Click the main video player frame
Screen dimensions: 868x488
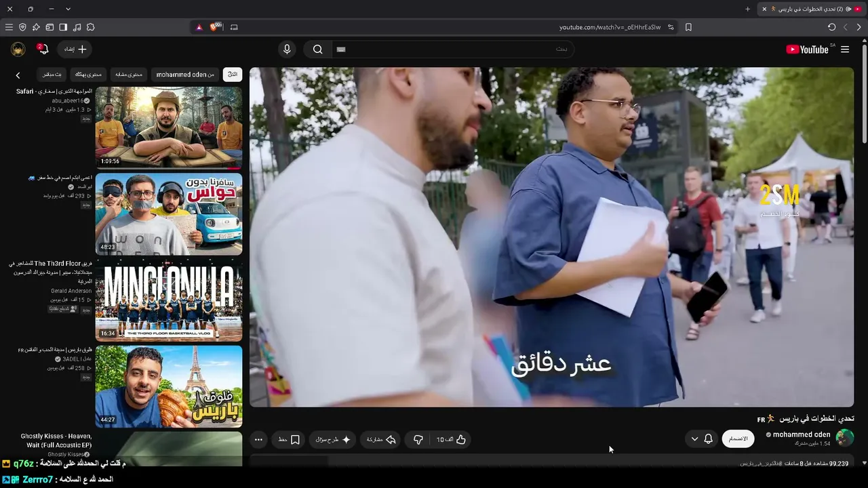coord(551,237)
